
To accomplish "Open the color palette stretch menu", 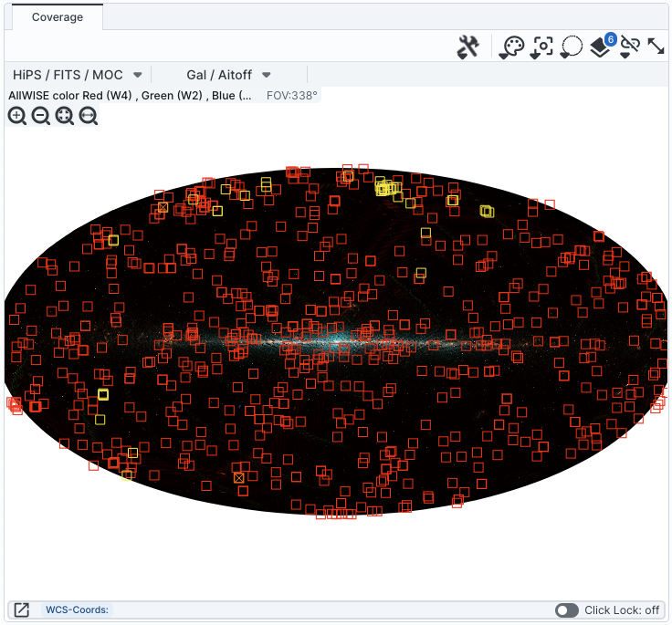I will click(x=511, y=47).
